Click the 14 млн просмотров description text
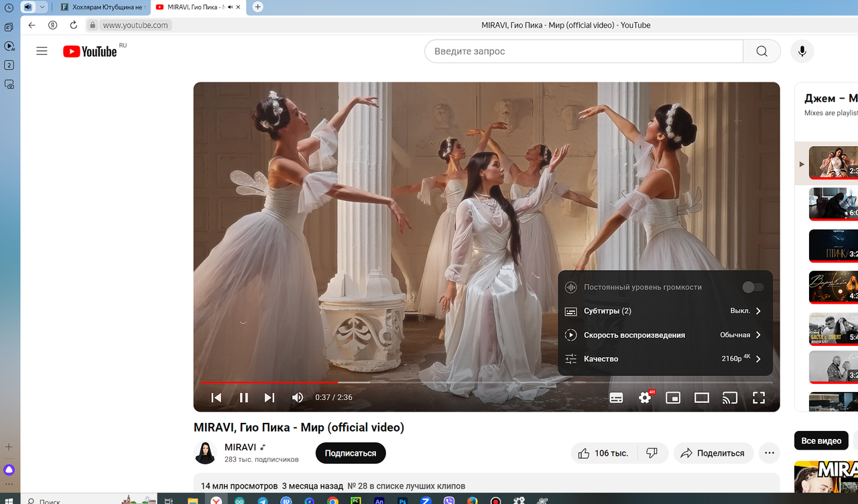The image size is (858, 504). 239,486
